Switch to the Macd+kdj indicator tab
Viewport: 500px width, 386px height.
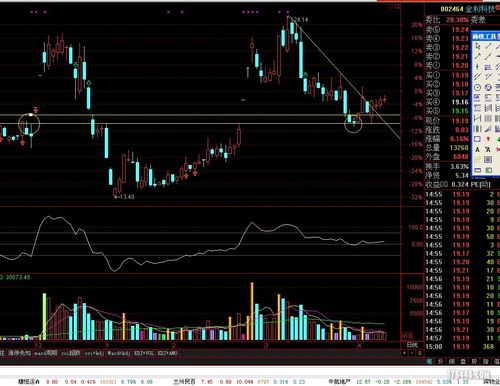point(119,353)
